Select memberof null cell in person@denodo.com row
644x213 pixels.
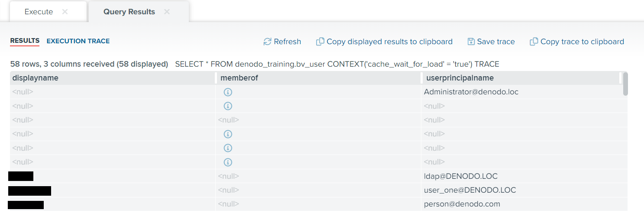[x=318, y=204]
